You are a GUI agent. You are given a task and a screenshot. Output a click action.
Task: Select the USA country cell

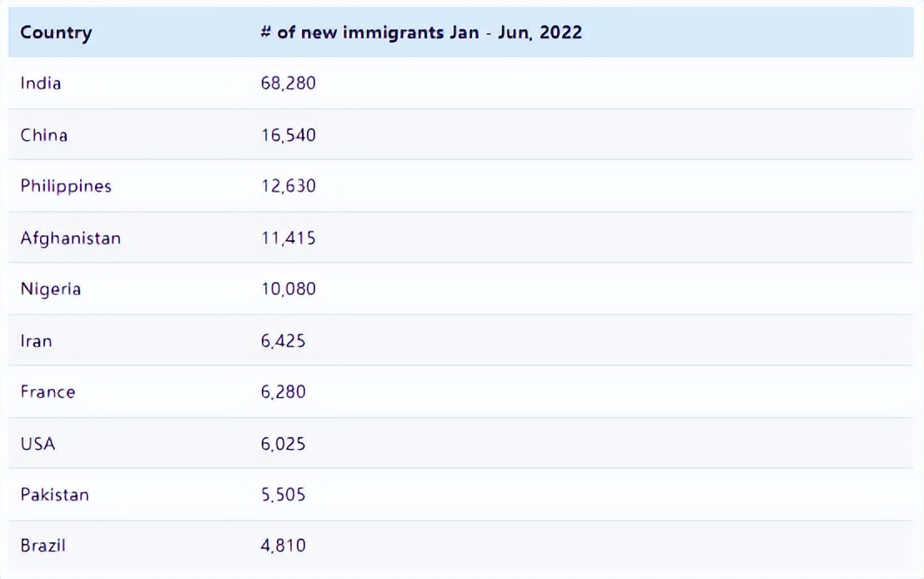point(38,444)
